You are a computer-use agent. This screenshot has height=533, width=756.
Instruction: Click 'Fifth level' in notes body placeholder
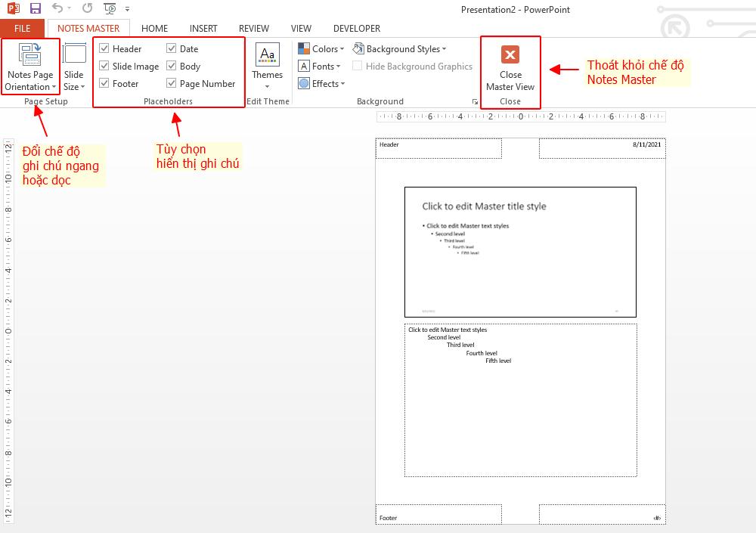498,361
